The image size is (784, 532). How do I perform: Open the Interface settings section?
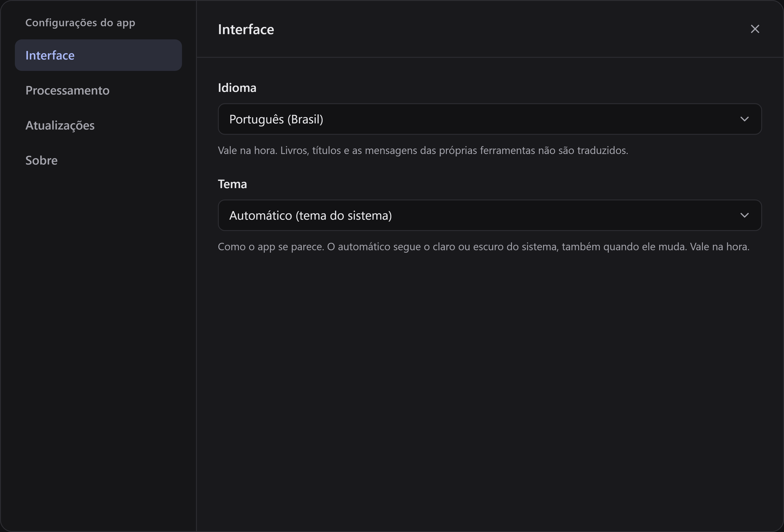pyautogui.click(x=98, y=55)
